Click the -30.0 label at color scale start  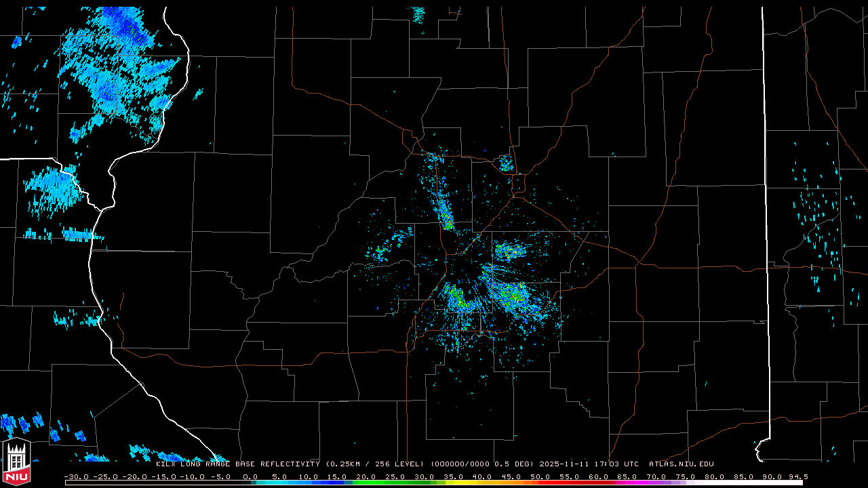coord(76,476)
